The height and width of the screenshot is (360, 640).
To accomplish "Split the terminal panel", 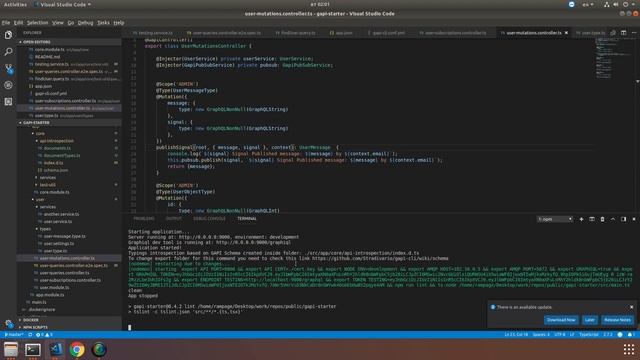I will pos(592,219).
